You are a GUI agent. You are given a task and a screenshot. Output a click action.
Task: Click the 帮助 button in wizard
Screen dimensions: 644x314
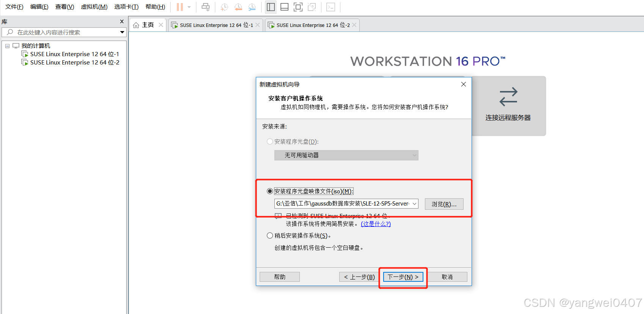[280, 277]
